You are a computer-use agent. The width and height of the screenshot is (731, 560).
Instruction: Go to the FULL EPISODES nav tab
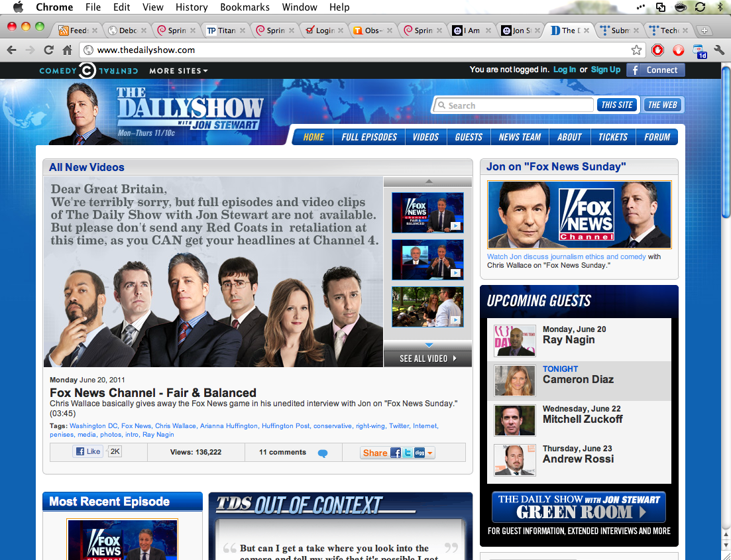[x=369, y=137]
